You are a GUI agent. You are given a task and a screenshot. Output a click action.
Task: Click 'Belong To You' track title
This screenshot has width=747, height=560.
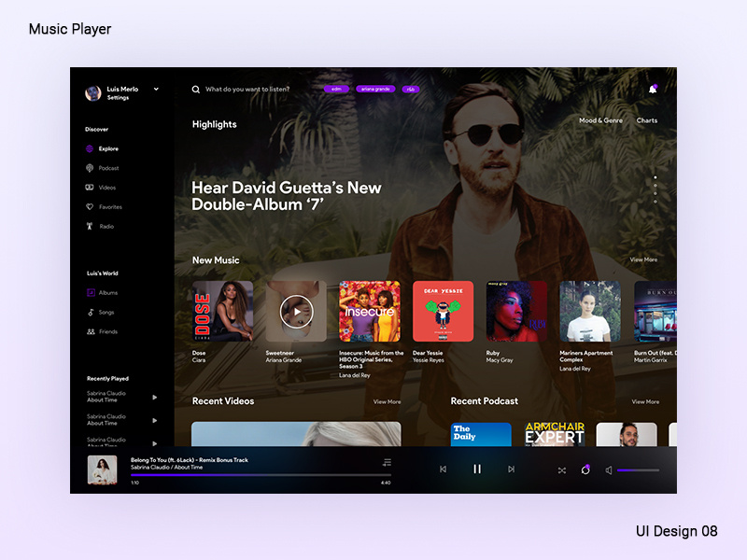pyautogui.click(x=190, y=460)
